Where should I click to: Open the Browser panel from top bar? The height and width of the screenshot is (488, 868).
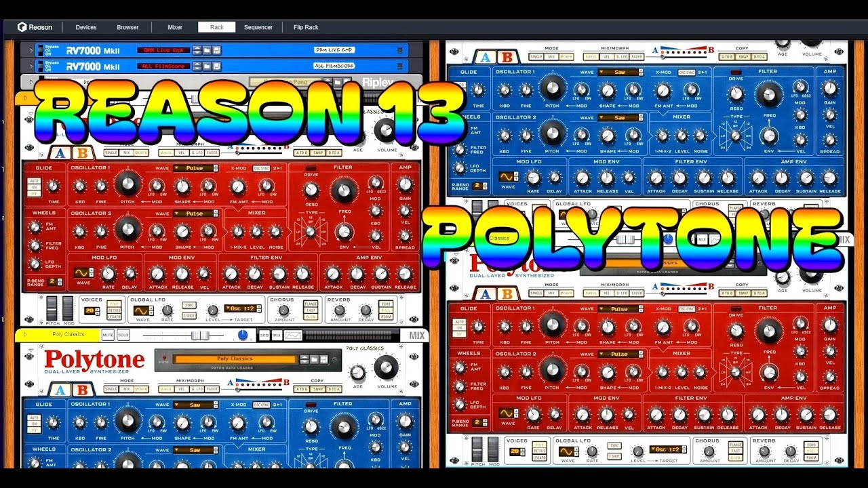tap(127, 27)
